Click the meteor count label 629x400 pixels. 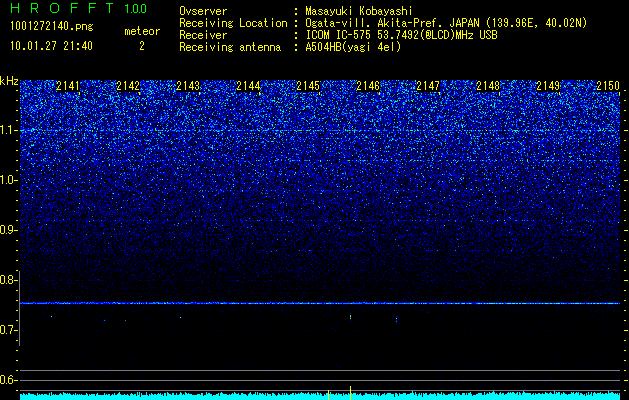coord(142,31)
